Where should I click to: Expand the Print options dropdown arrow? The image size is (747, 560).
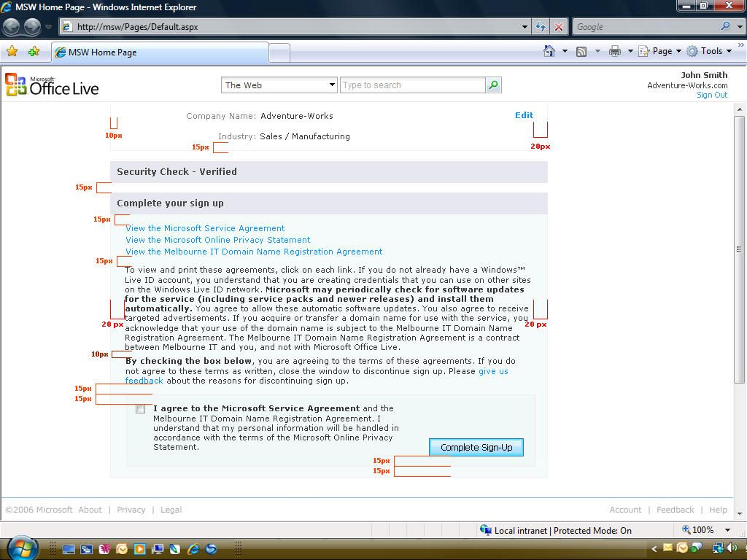(630, 51)
